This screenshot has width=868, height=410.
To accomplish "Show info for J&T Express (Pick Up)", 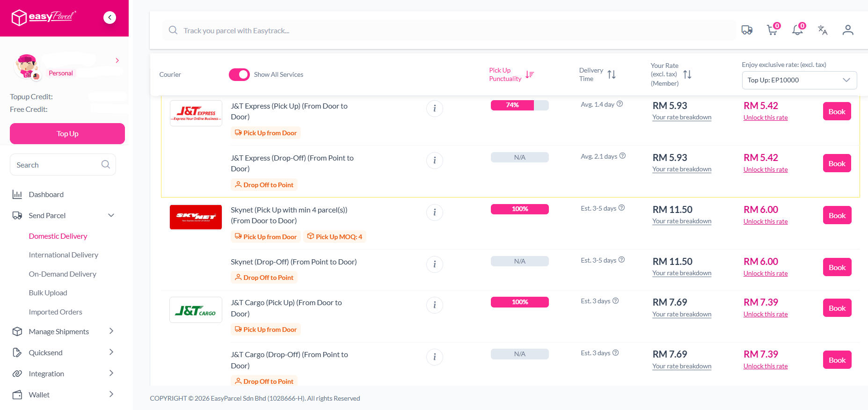I will pos(435,109).
